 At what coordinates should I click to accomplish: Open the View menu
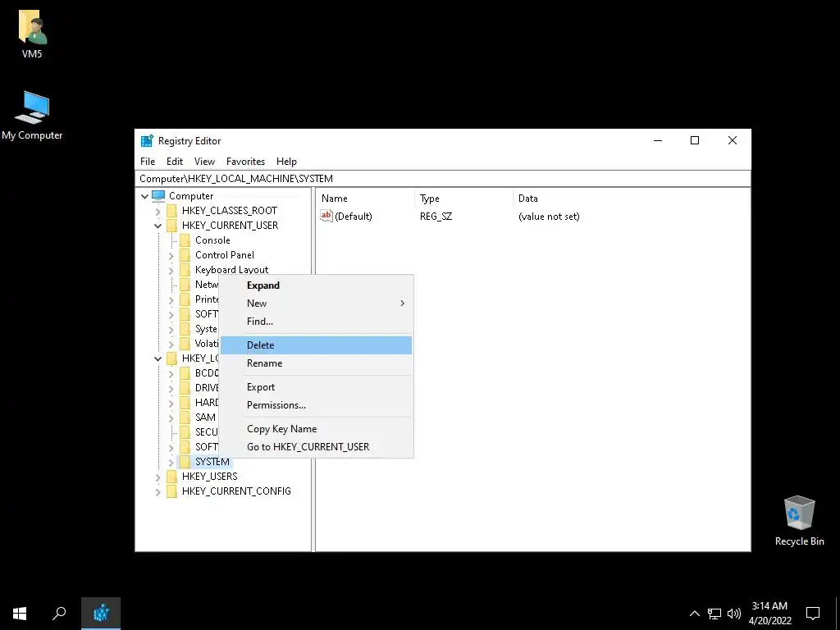[x=204, y=162]
